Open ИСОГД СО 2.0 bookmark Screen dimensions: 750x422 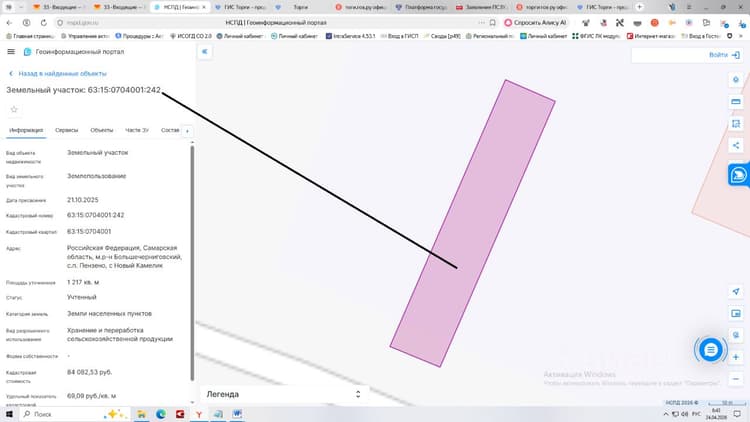coord(190,36)
